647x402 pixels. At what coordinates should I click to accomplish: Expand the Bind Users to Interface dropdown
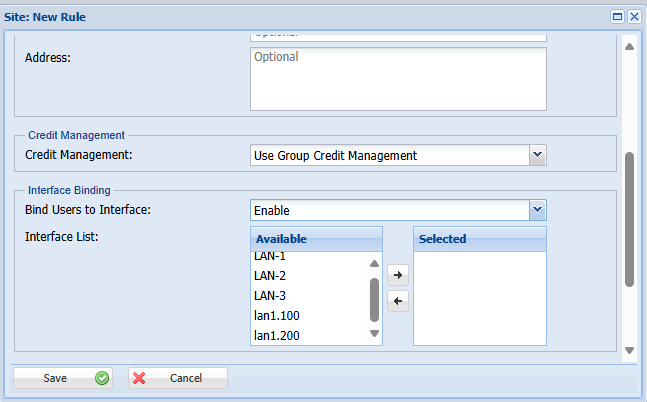coord(537,210)
